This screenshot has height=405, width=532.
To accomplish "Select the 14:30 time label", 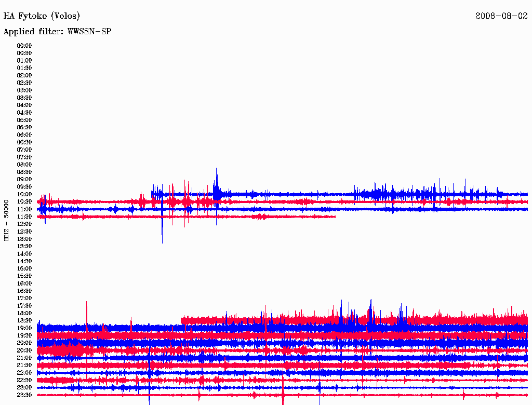I will pyautogui.click(x=24, y=261).
